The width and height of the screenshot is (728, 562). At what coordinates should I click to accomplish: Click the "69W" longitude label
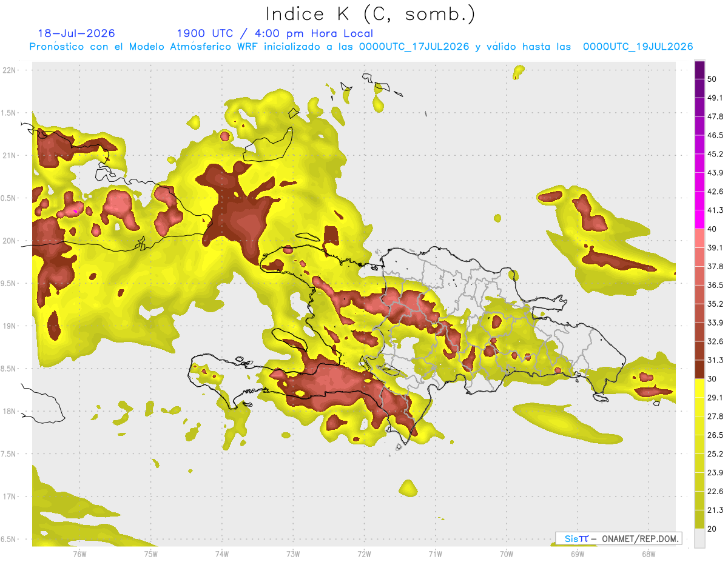coord(578,554)
